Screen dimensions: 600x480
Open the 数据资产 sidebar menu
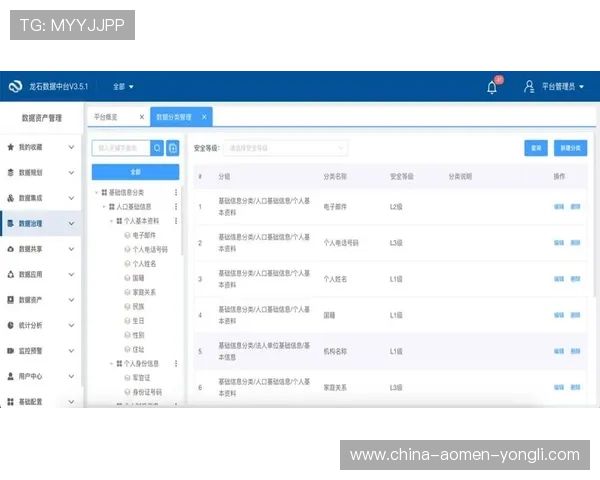click(41, 300)
